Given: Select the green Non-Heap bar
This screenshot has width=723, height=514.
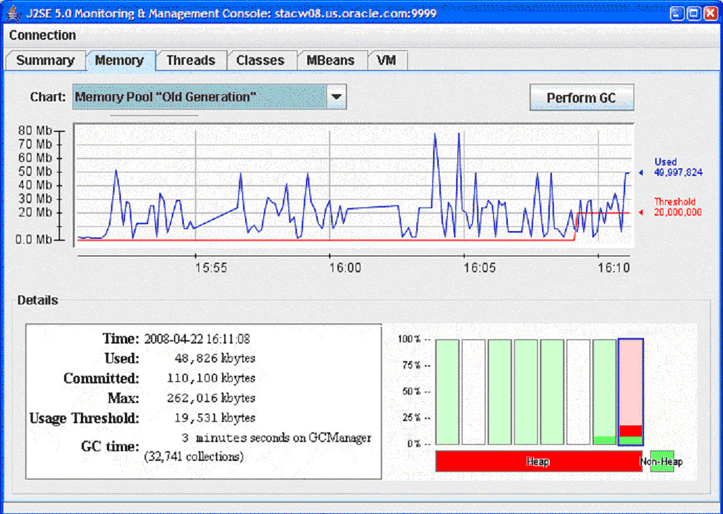Looking at the screenshot, I should [x=661, y=462].
